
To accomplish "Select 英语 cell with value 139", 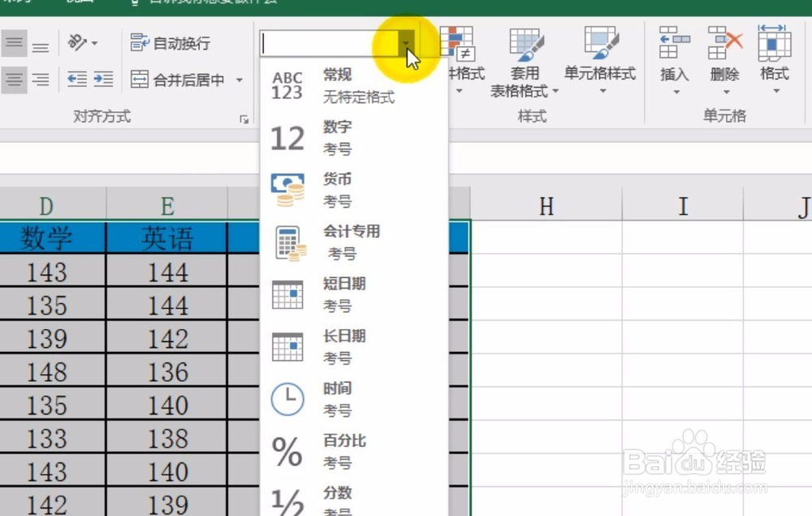I will coord(166,502).
